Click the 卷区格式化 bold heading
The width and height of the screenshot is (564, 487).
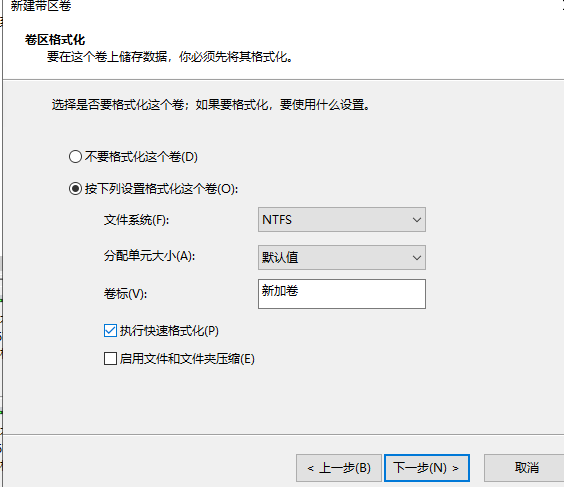tap(55, 40)
